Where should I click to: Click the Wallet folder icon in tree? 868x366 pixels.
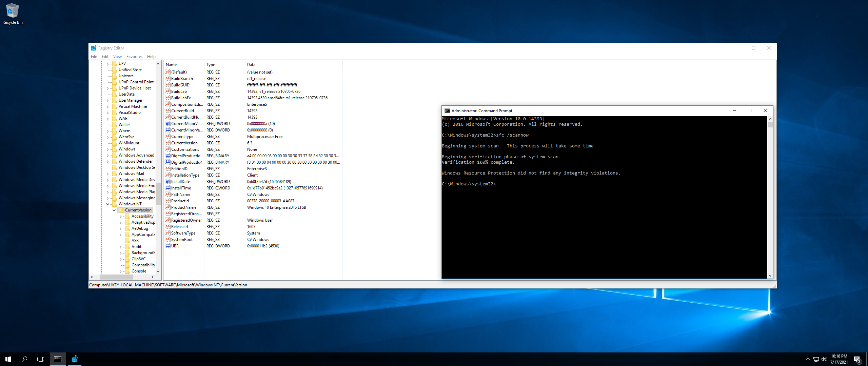pos(114,125)
